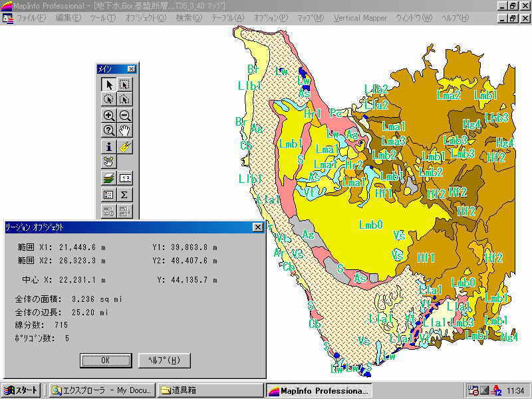Pick the Radius Select tool
Screen dimensions: 532x399
108,99
